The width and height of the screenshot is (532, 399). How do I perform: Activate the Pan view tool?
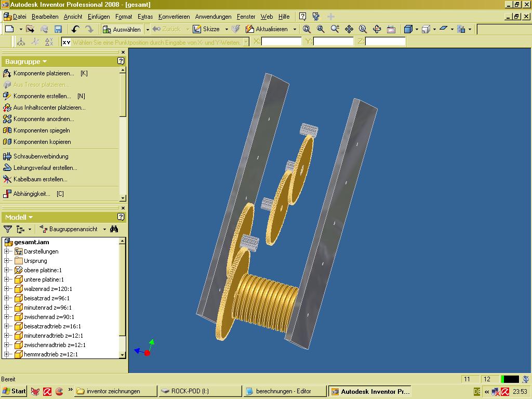349,29
